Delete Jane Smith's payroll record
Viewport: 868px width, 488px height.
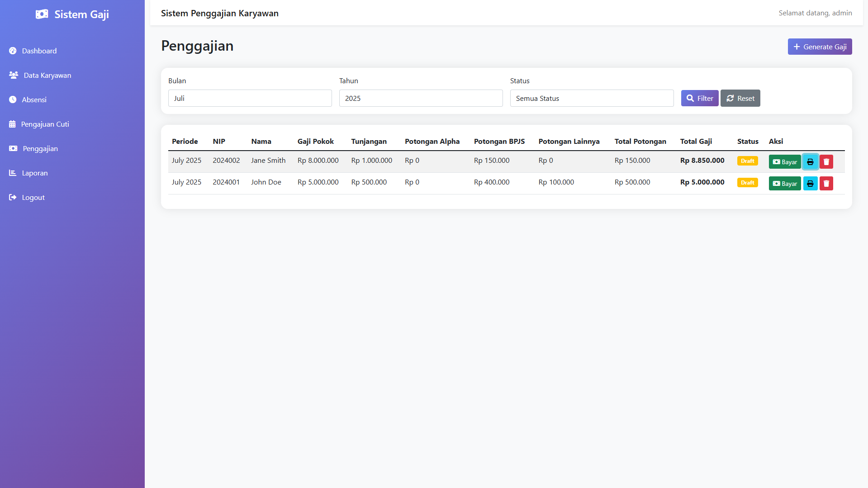click(x=826, y=162)
